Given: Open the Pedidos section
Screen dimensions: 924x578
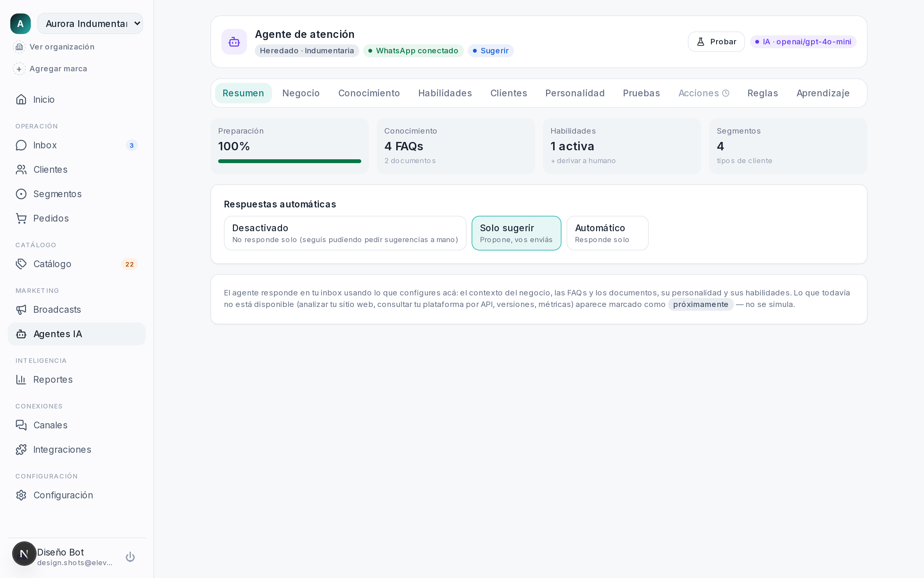Looking at the screenshot, I should (x=76, y=218).
